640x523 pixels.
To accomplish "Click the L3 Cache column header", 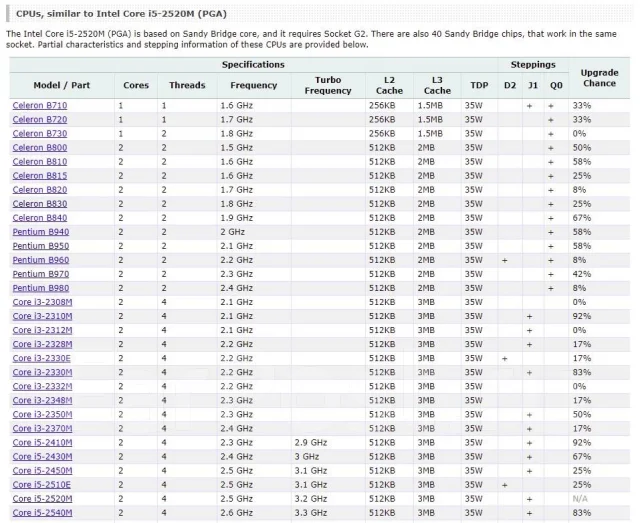I will (x=437, y=85).
